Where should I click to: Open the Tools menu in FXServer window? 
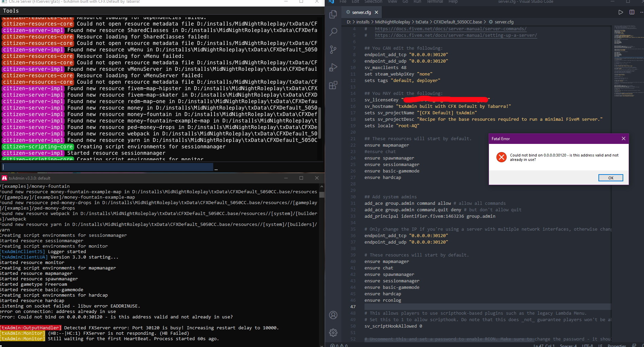tap(11, 11)
